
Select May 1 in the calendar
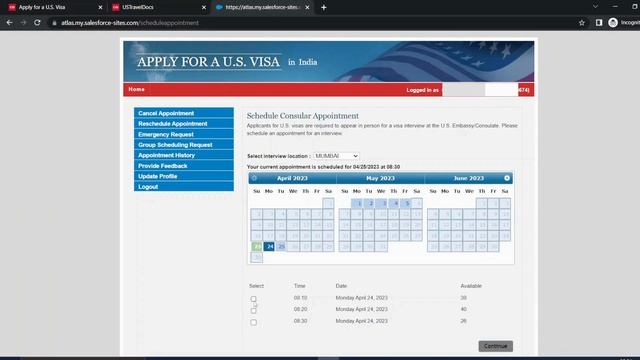click(x=357, y=203)
